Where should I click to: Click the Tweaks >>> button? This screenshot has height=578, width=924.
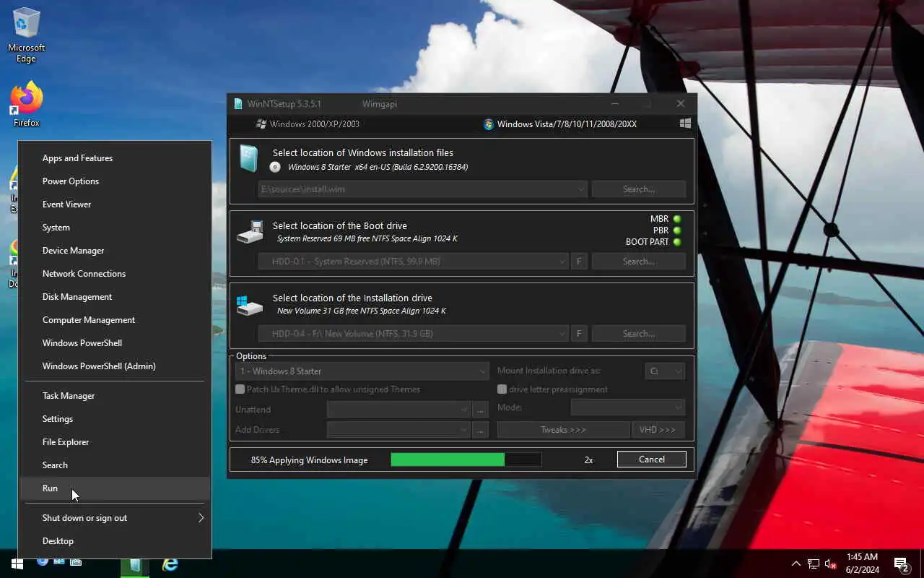coord(563,430)
